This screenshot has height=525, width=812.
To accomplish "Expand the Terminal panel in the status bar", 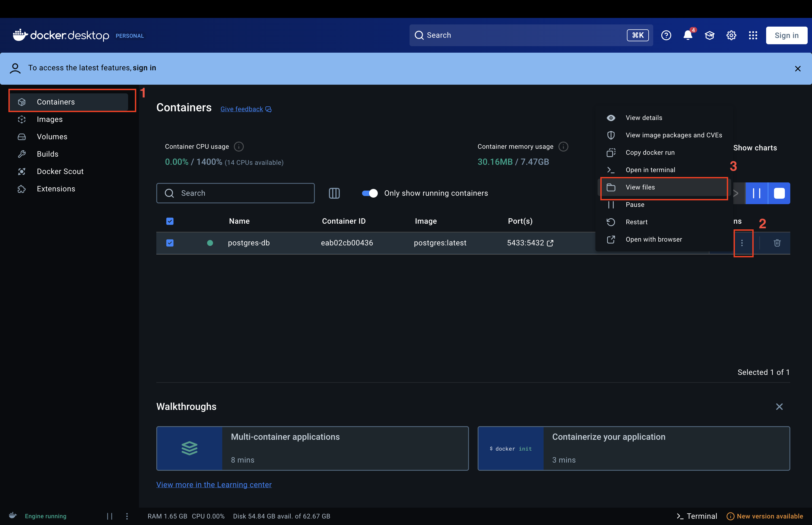I will (x=697, y=516).
